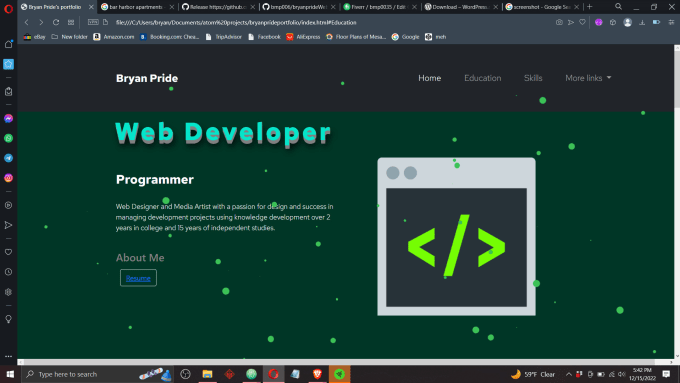Open the Speed Dial start page grid

(x=71, y=22)
